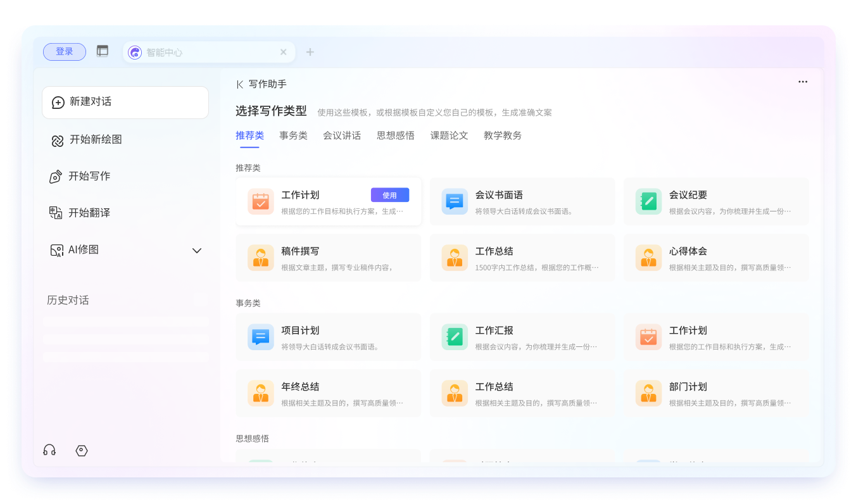This screenshot has width=856, height=504.
Task: Close the 智能中心 tab with its X
Action: [283, 52]
